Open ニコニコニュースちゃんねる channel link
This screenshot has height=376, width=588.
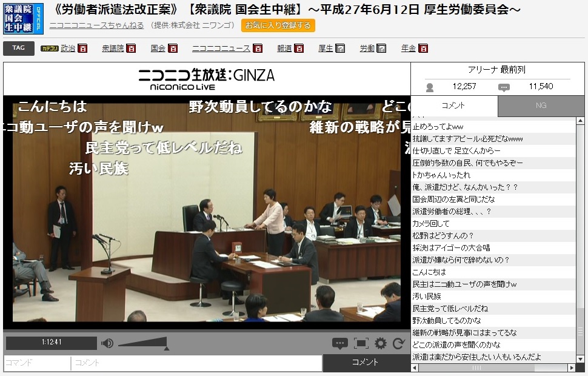(x=97, y=25)
